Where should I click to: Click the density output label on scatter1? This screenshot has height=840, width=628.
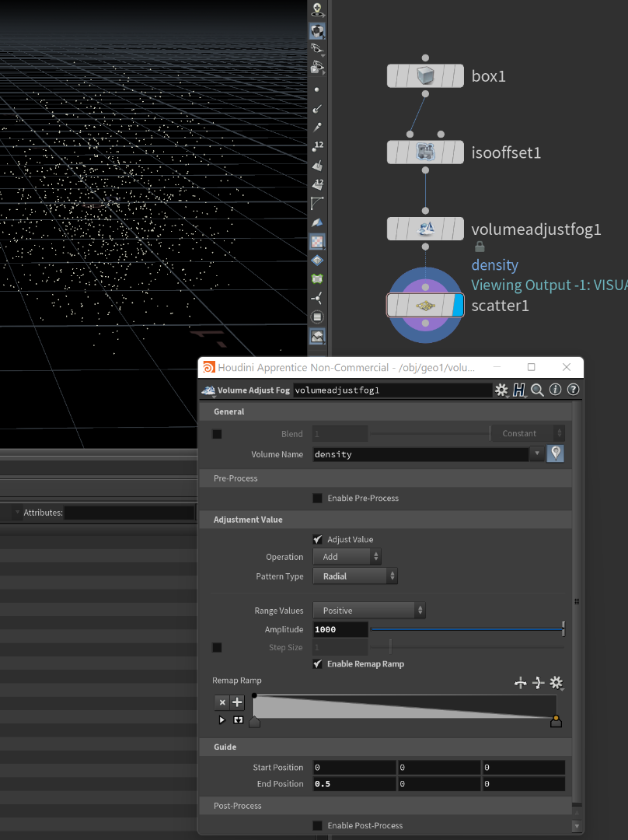494,264
